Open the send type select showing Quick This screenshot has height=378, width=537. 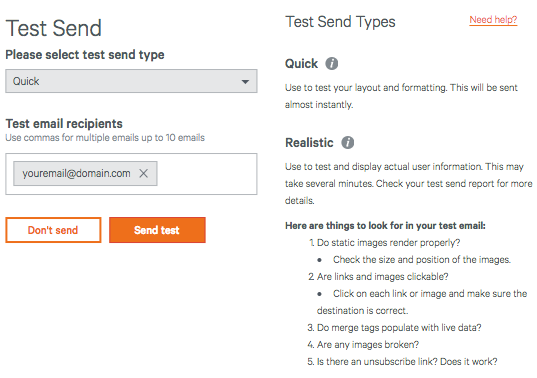coord(131,81)
